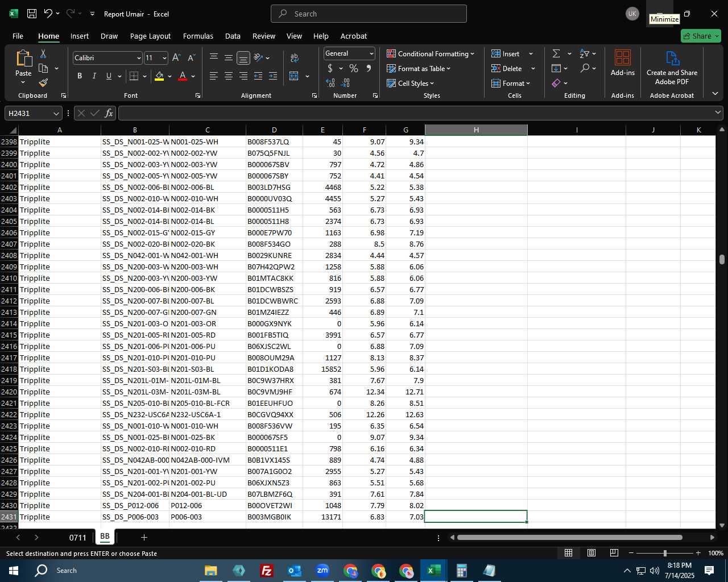The height and width of the screenshot is (582, 728).
Task: Toggle underline formatting
Action: (109, 76)
